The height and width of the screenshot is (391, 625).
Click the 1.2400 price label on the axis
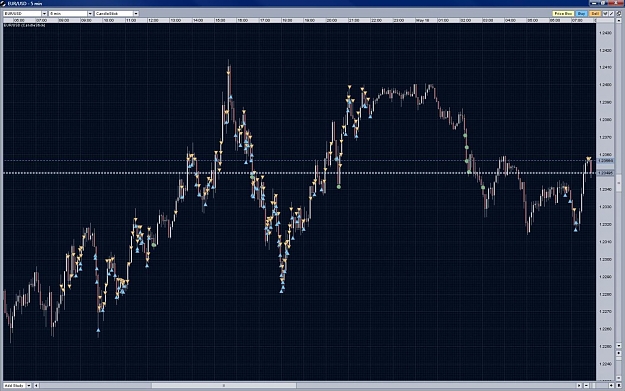click(605, 85)
